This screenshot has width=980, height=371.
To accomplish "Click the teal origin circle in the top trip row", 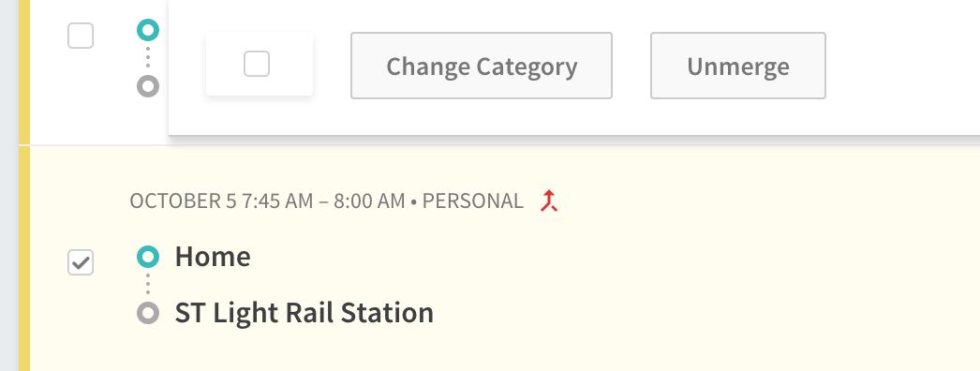I will click(x=148, y=29).
